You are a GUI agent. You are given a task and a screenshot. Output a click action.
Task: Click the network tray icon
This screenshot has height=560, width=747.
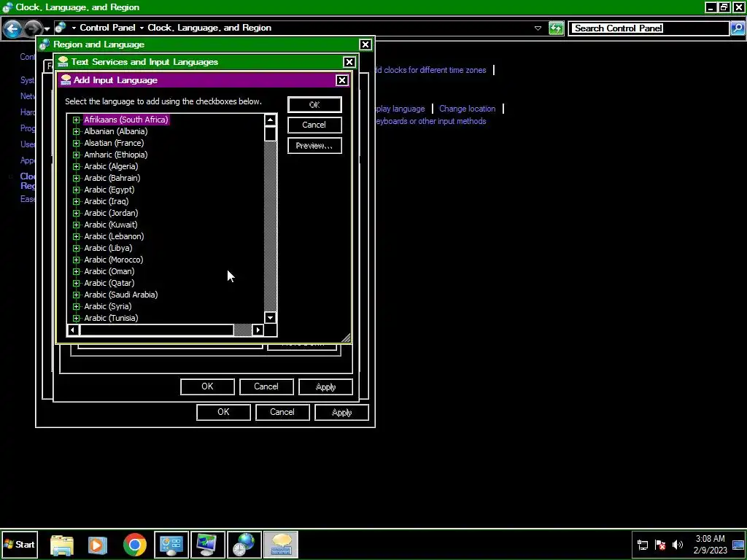tap(643, 545)
